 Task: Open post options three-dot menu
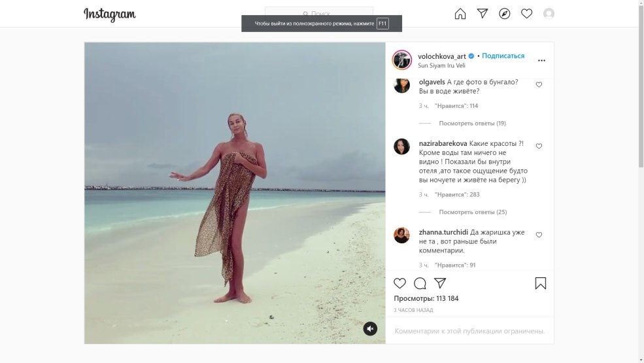click(x=541, y=60)
